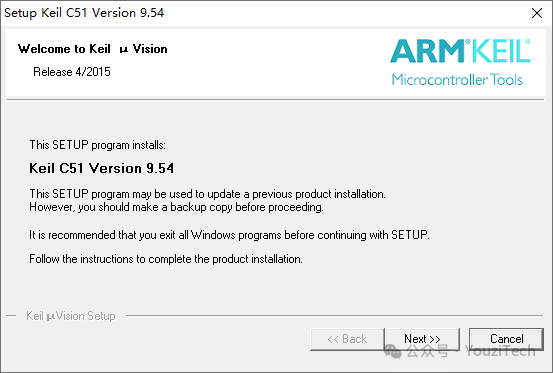Click the 'exit all Windows programs' recommendation
The width and height of the screenshot is (553, 373).
(x=229, y=235)
